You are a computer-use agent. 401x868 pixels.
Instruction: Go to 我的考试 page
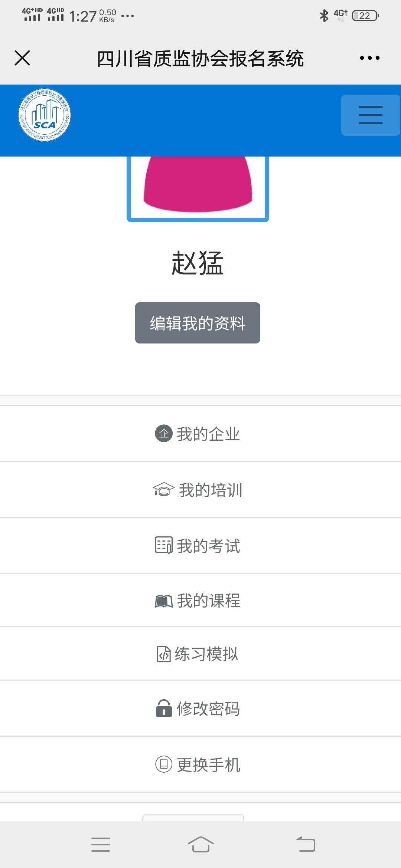click(200, 545)
